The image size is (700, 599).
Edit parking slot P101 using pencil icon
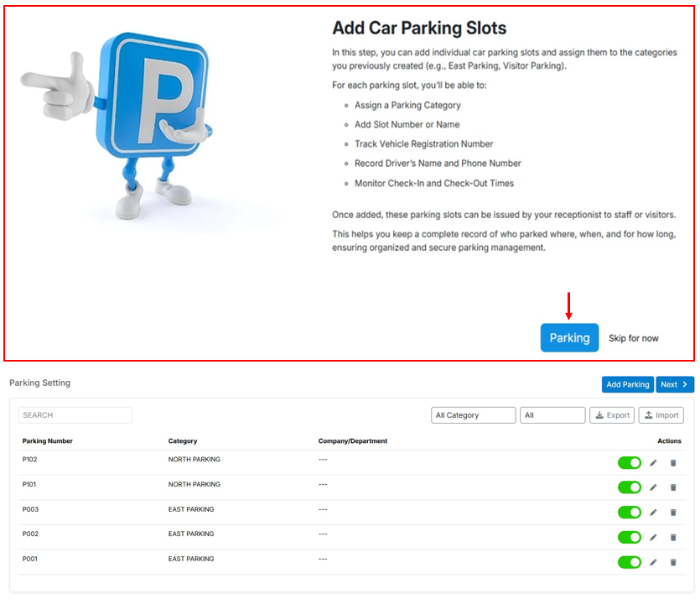point(653,487)
